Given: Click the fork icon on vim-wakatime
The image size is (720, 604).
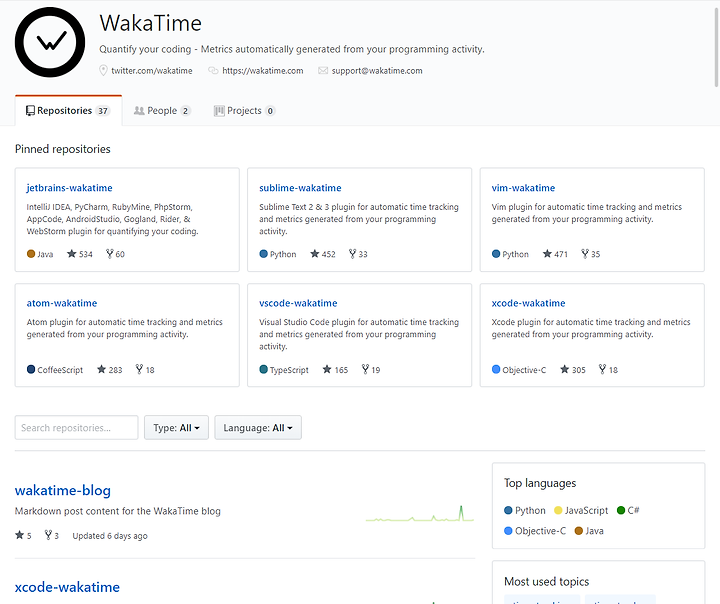Looking at the screenshot, I should pyautogui.click(x=585, y=254).
